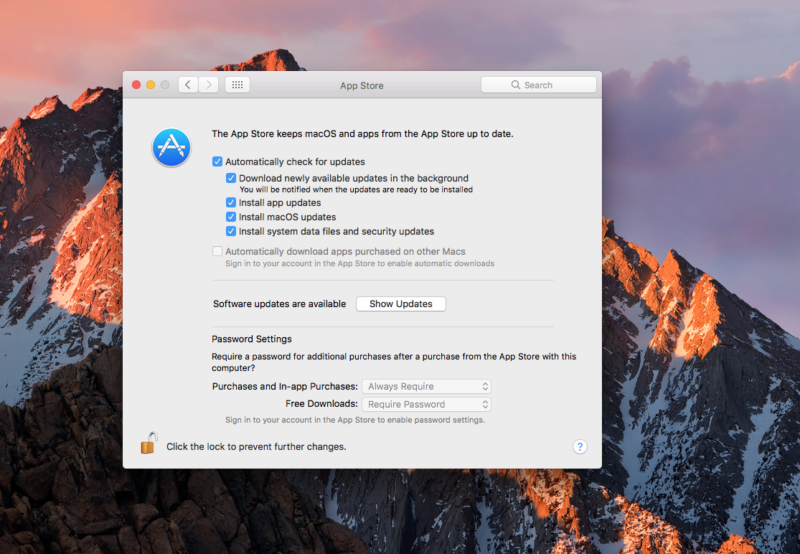This screenshot has width=800, height=554.
Task: Open the Purchases and In-app Purchases dropdown
Action: (427, 387)
